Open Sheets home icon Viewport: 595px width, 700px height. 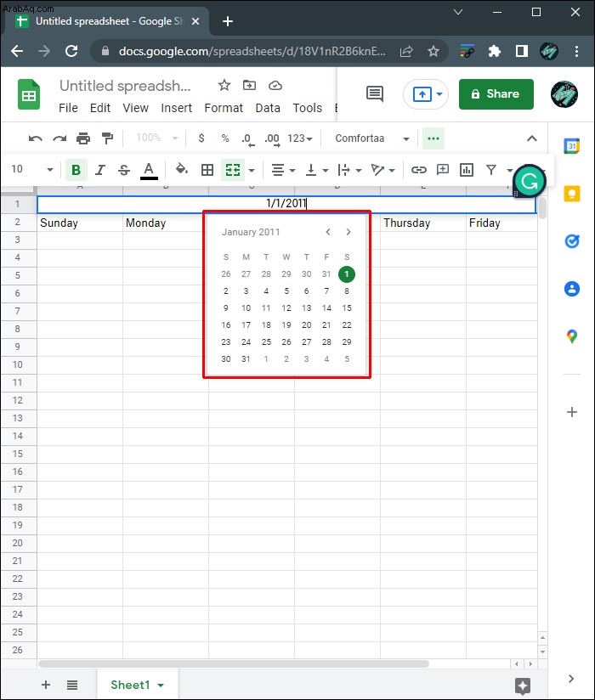click(x=29, y=94)
